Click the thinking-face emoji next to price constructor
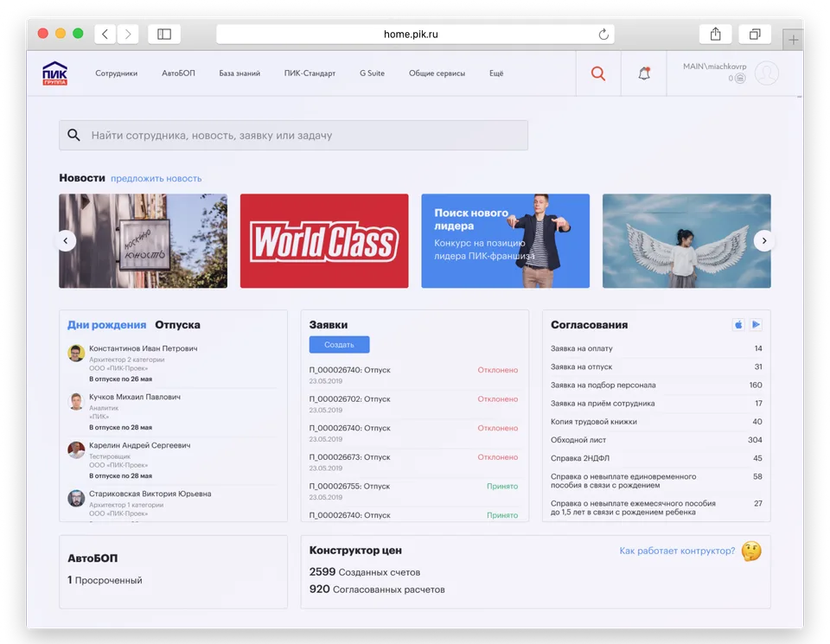Viewport: 830px width, 644px height. 749,551
